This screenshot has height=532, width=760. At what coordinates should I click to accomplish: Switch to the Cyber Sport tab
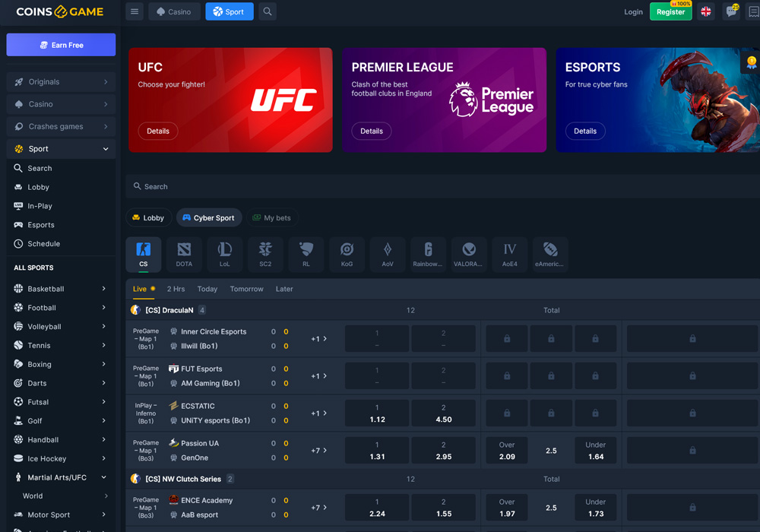tap(208, 217)
